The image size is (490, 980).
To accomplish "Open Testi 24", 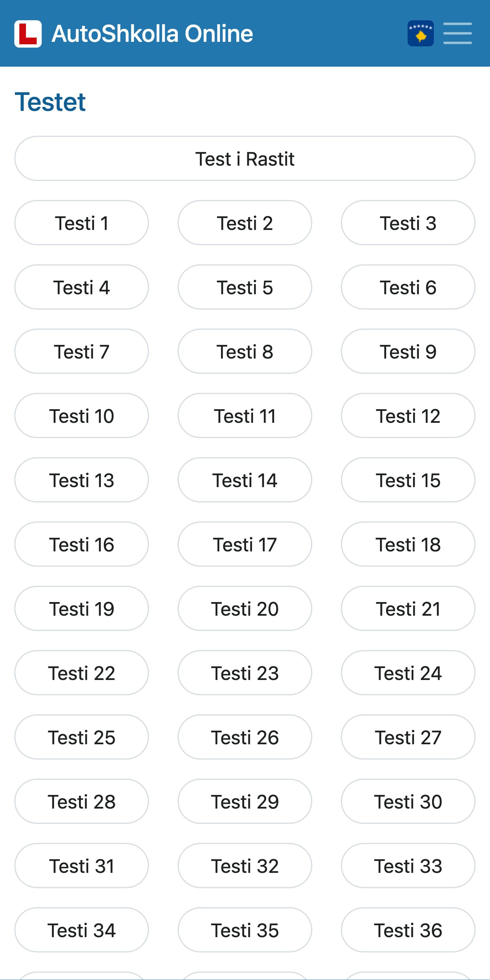I will (x=408, y=673).
